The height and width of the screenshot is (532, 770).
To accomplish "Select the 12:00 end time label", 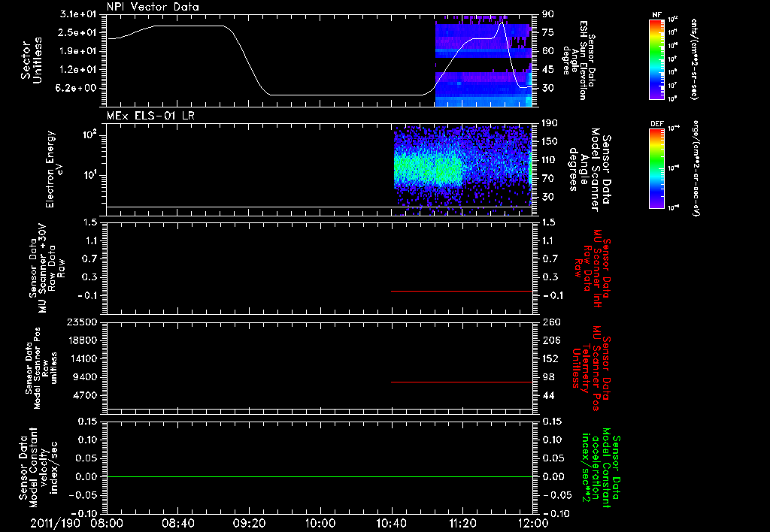I will coord(533,523).
